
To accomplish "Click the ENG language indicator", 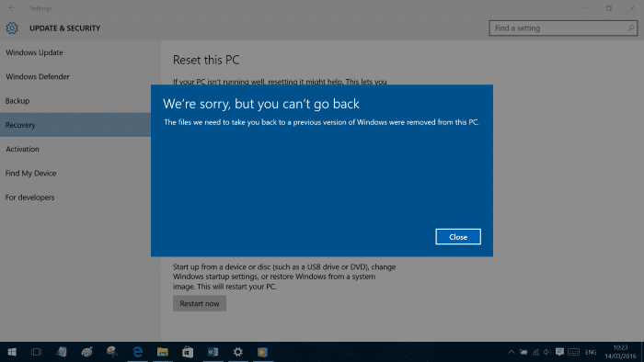I will (591, 352).
